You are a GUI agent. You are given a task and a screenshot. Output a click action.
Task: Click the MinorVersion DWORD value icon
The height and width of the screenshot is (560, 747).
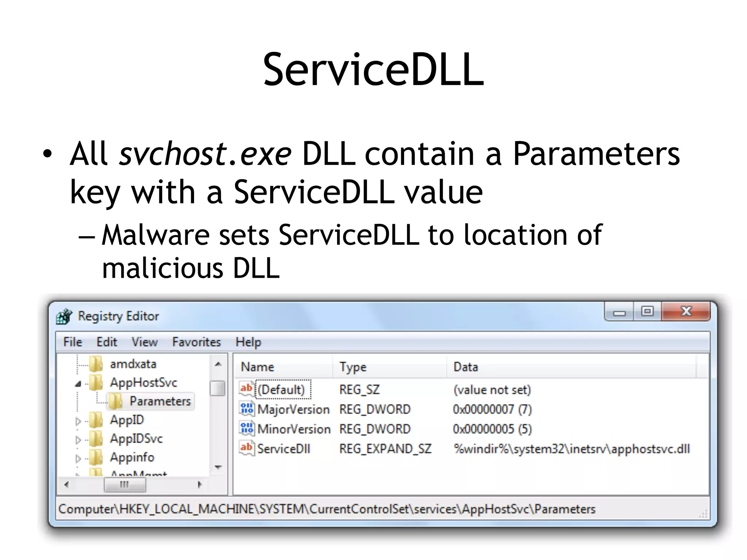click(247, 428)
